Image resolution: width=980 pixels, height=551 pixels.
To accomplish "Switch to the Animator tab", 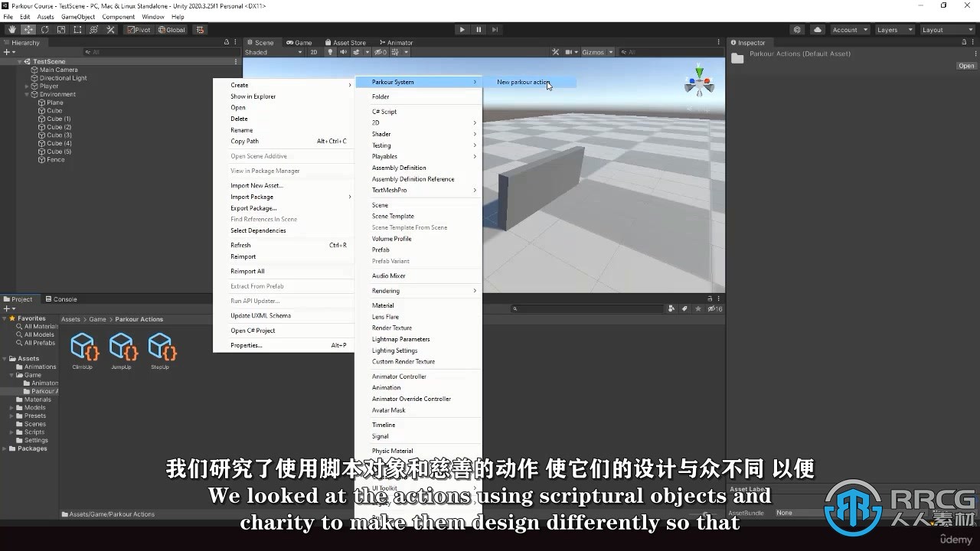I will coord(396,42).
